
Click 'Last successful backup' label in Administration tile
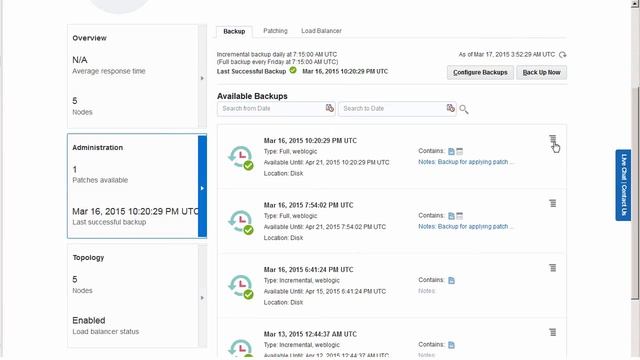[109, 222]
